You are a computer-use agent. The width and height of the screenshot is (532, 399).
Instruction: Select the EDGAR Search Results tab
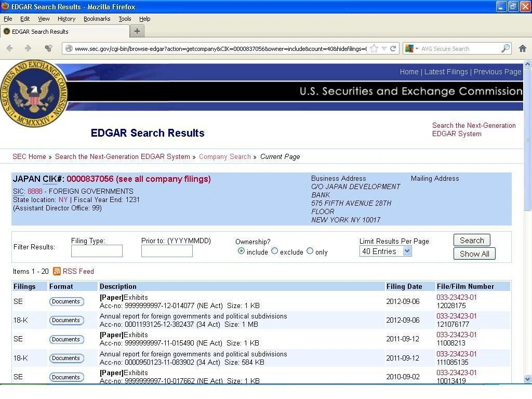click(x=64, y=32)
